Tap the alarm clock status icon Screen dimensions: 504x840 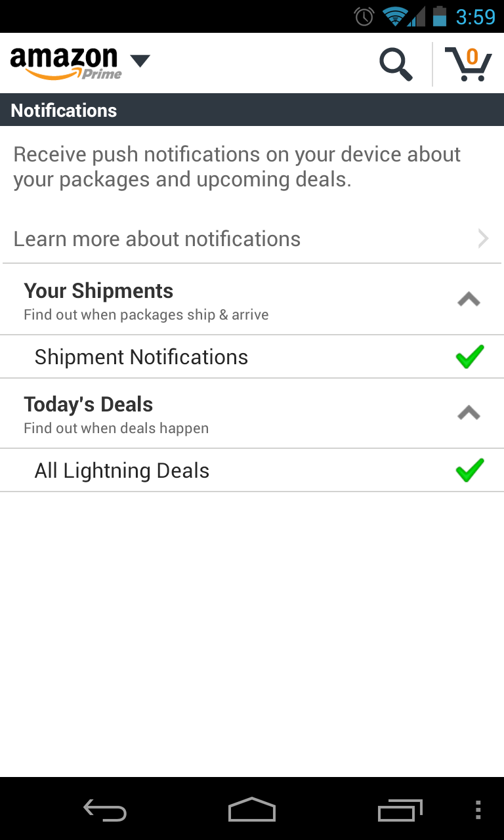[364, 16]
